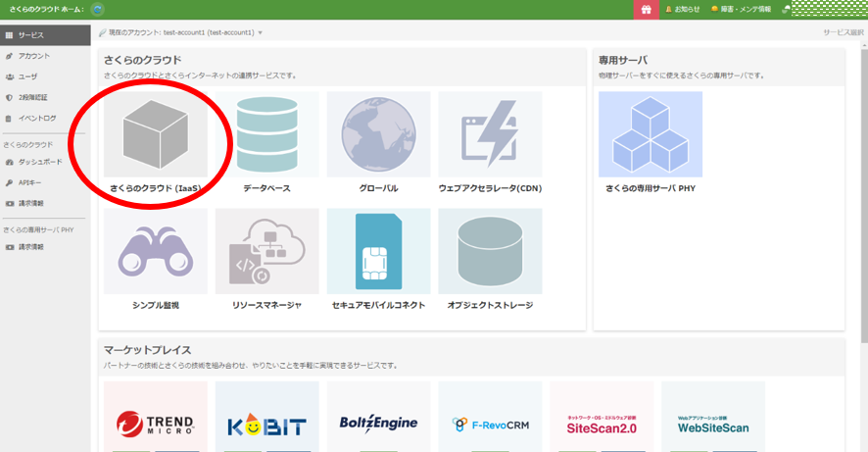Click the セキュアモバイルコネクト label

click(x=378, y=305)
